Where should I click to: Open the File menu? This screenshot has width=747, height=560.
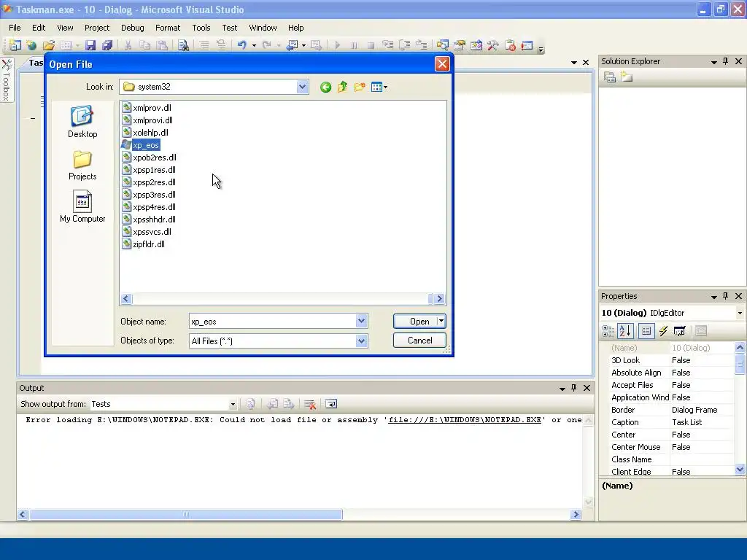click(x=15, y=28)
